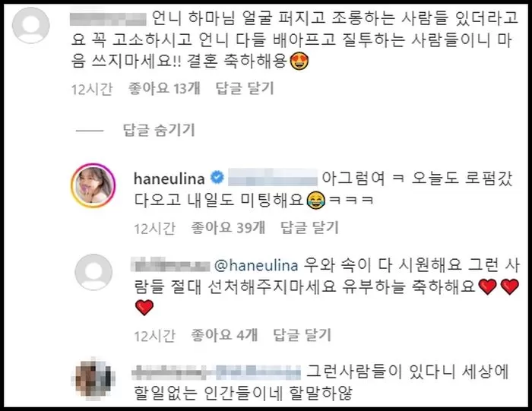Click the blurred username of the top commenter
The image size is (532, 411).
tap(108, 19)
